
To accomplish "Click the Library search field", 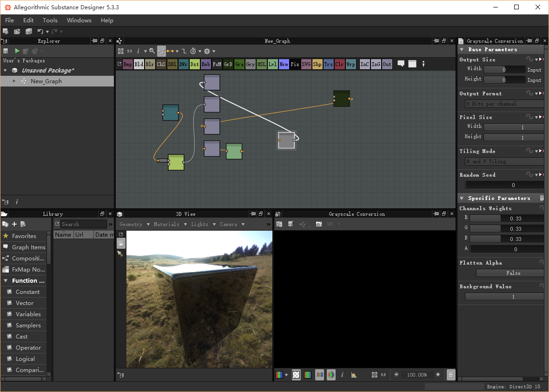I will [x=84, y=224].
